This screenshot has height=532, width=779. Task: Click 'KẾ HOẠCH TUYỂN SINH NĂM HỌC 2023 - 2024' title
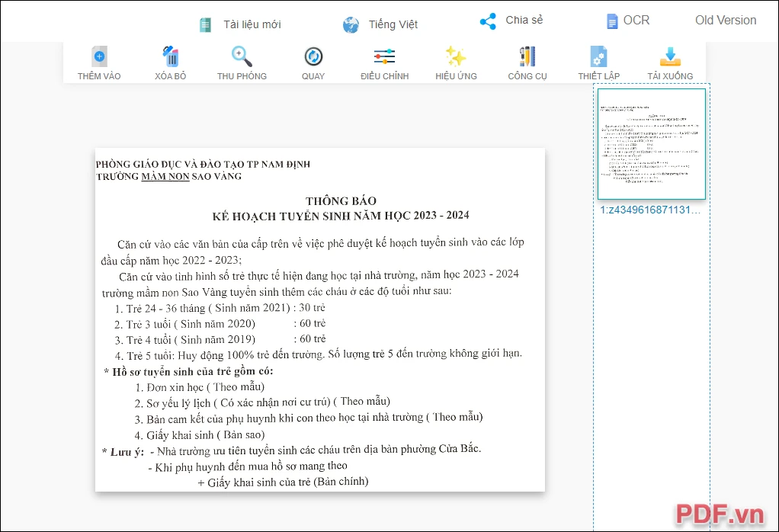point(341,216)
